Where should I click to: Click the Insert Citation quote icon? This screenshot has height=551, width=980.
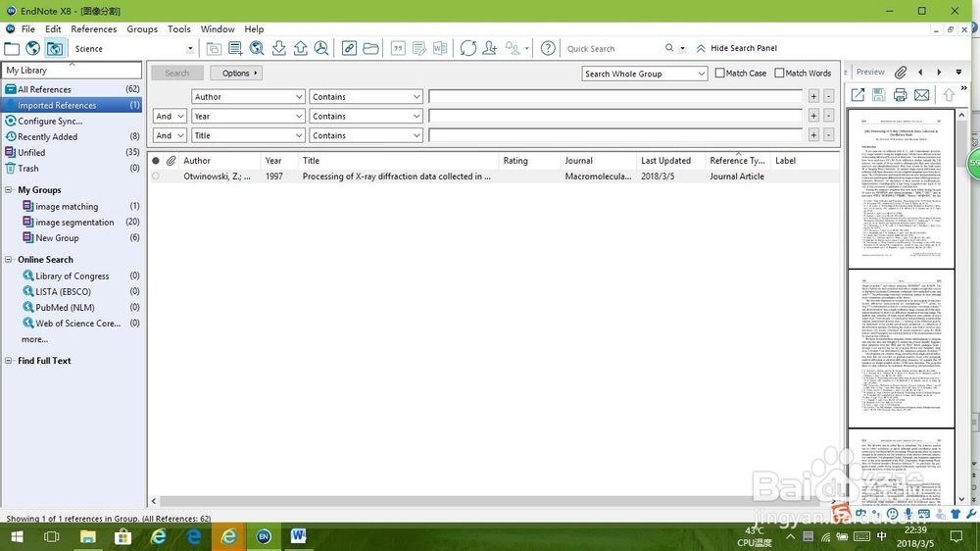(x=398, y=48)
